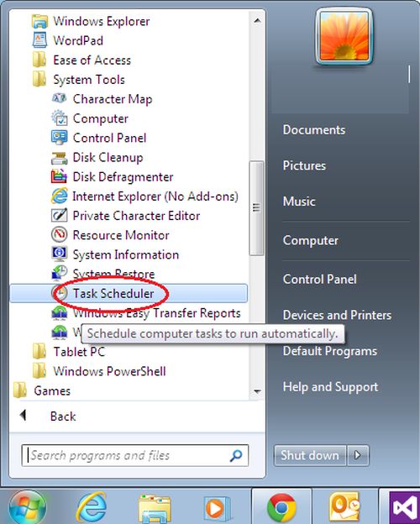Screen dimensions: 420x524
Task: Click the Resource Monitor icon
Action: click(59, 234)
